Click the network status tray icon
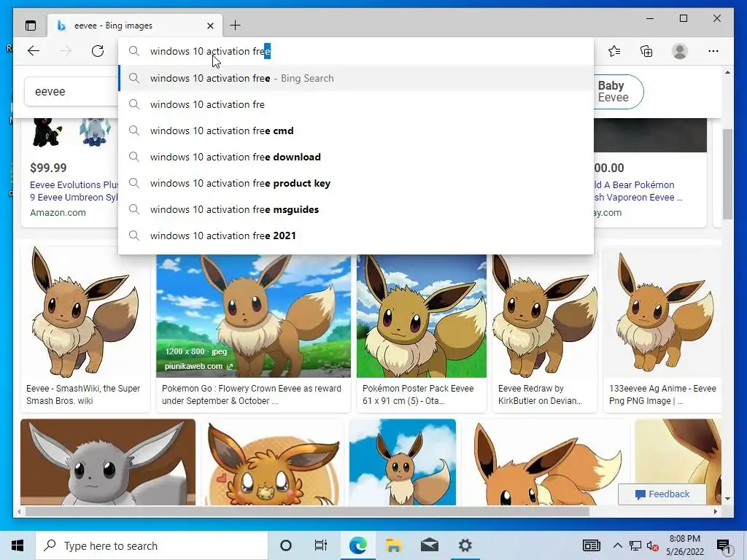The width and height of the screenshot is (747, 560). [635, 545]
